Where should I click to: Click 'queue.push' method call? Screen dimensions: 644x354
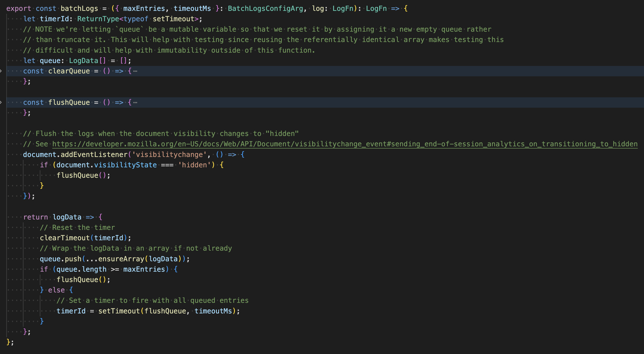tap(61, 259)
